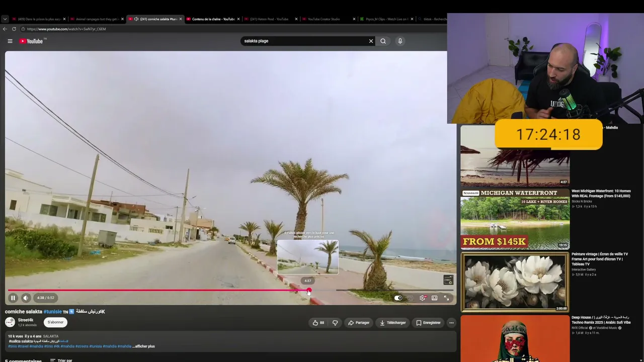Image resolution: width=644 pixels, height=362 pixels.
Task: Open 'Peinture vintage' video title
Action: coord(600,259)
